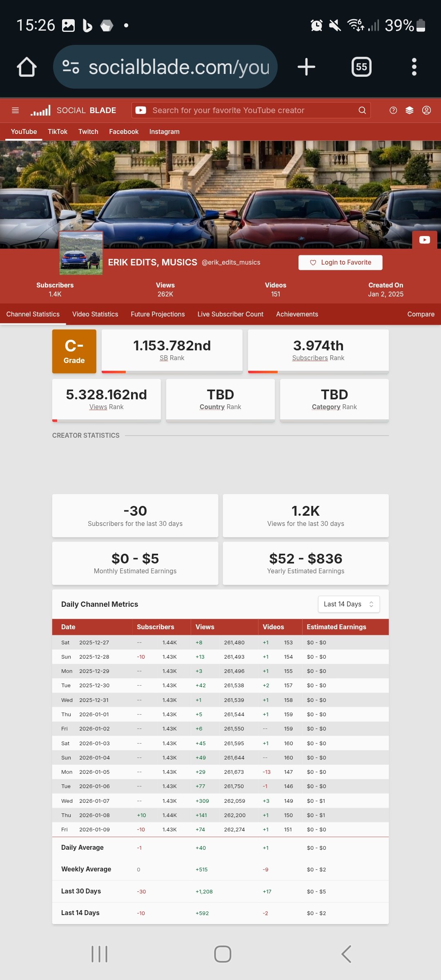
Task: Click +1,208 views in Last 30 Days row
Action: 204,892
